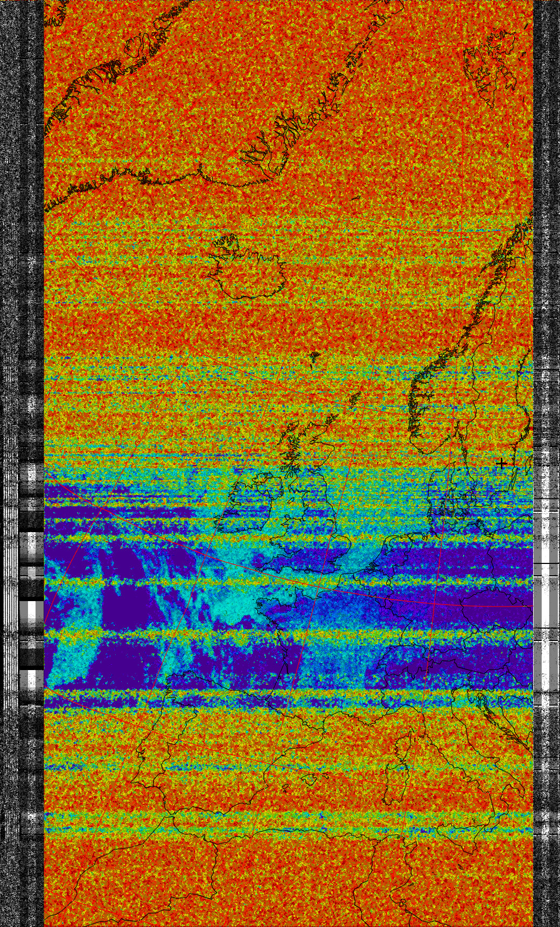This screenshot has height=927, width=560.
Task: Click on southern England in the overlay
Action: point(312,560)
